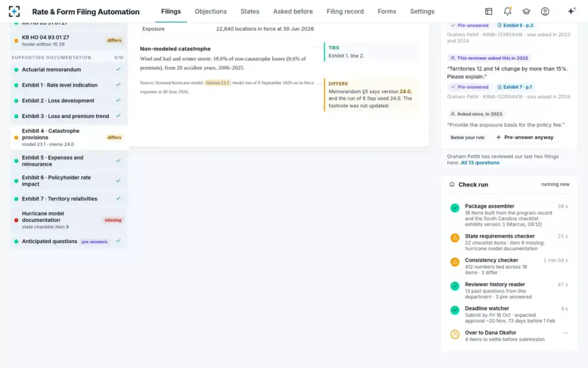
Task: Click the checkmark beside Exhibit 7 row
Action: (x=118, y=199)
